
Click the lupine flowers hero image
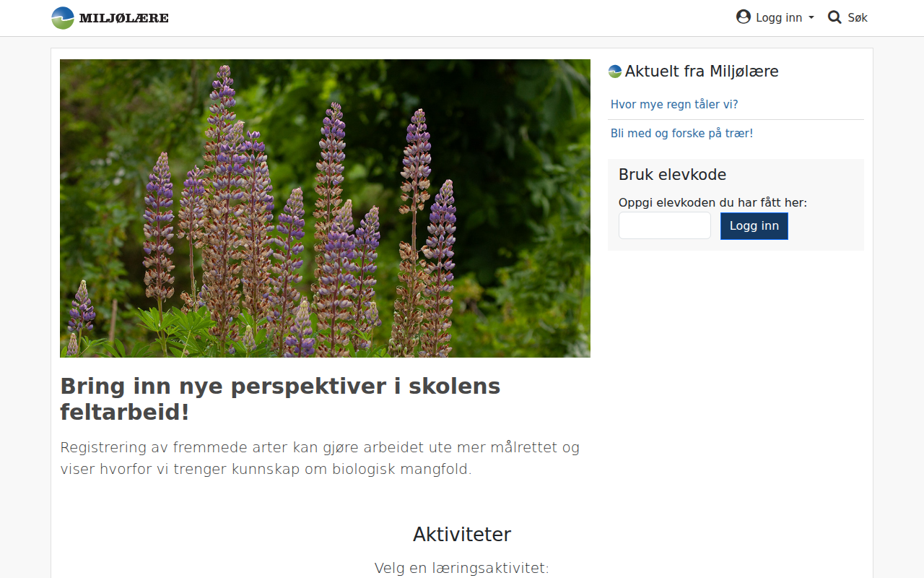click(x=325, y=208)
